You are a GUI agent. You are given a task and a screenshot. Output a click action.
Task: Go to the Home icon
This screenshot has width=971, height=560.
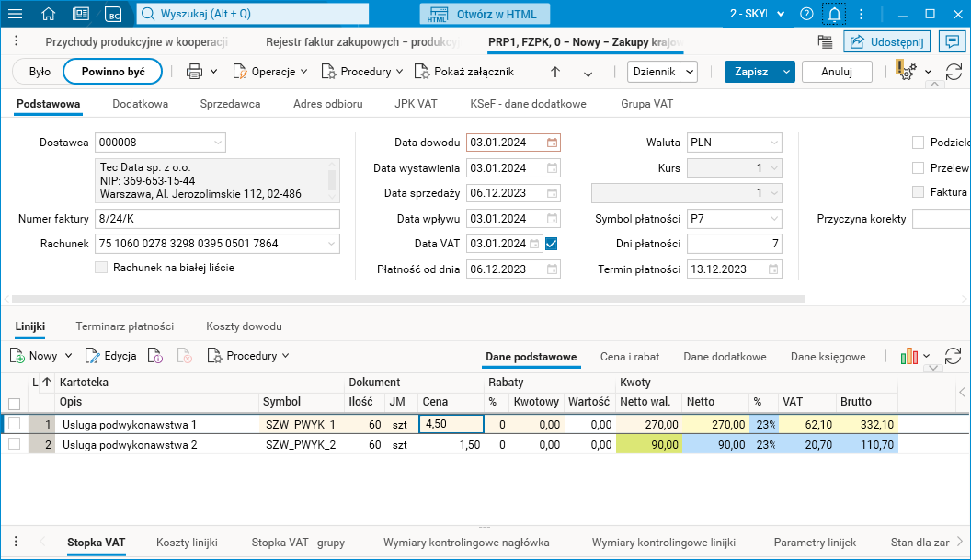click(49, 14)
